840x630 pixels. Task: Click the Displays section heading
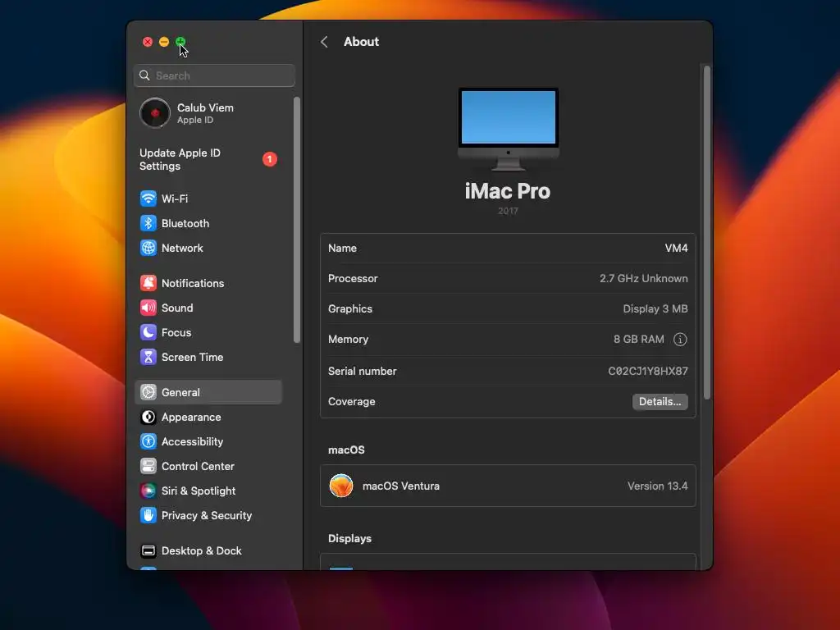[x=349, y=538]
